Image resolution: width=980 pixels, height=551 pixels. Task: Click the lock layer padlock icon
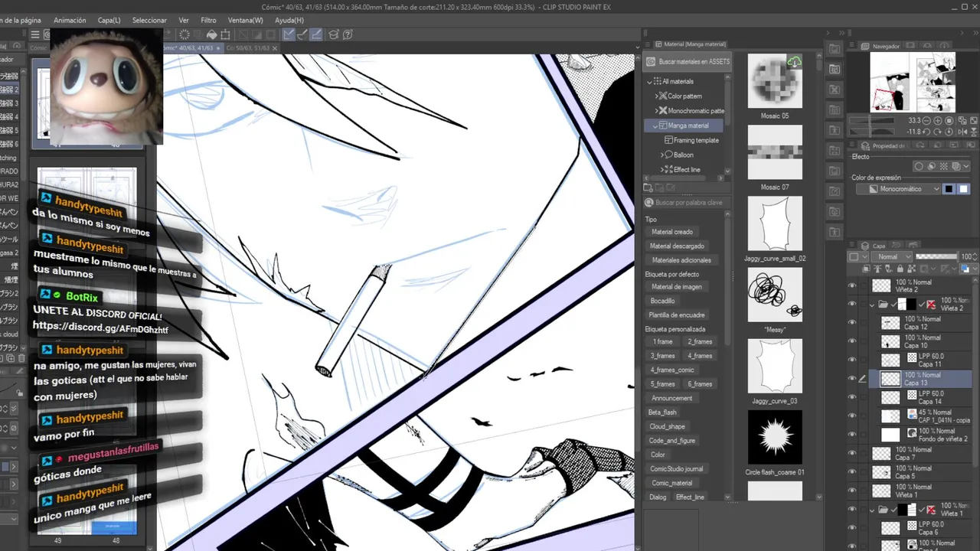[900, 269]
